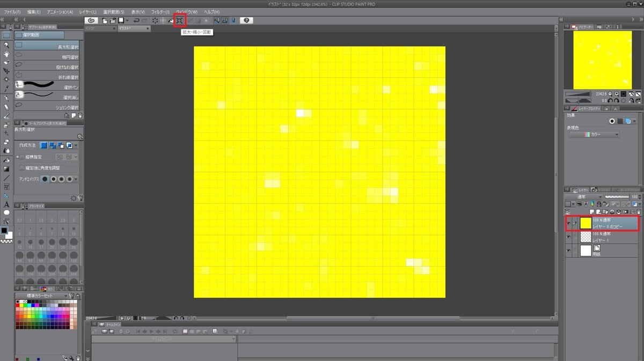Select the strongest anti-aliasing option

tap(70, 179)
